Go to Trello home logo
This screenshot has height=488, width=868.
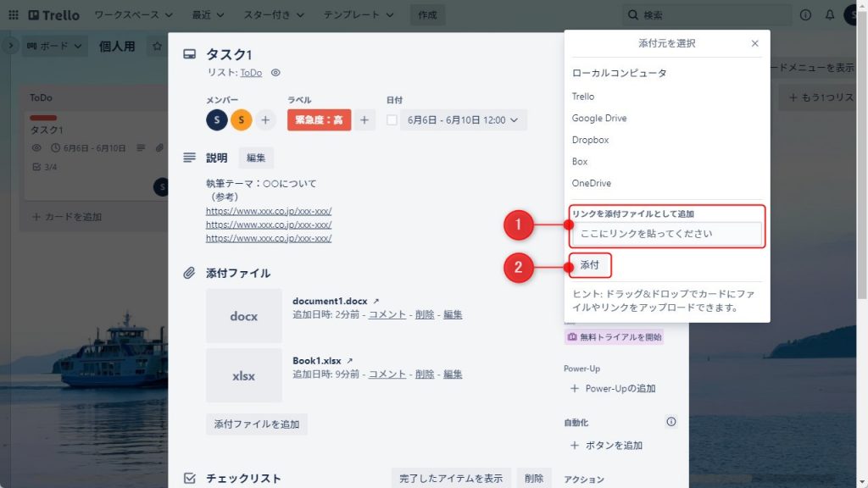53,15
